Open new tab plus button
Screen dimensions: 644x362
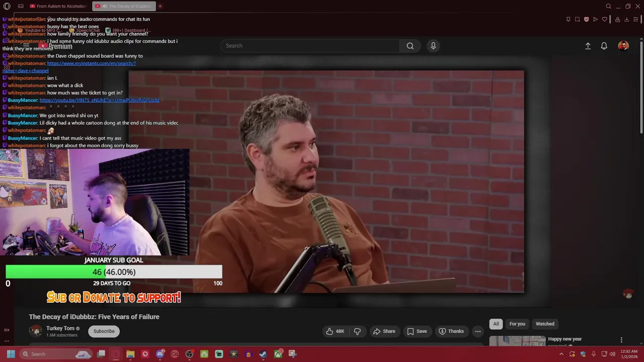[160, 6]
